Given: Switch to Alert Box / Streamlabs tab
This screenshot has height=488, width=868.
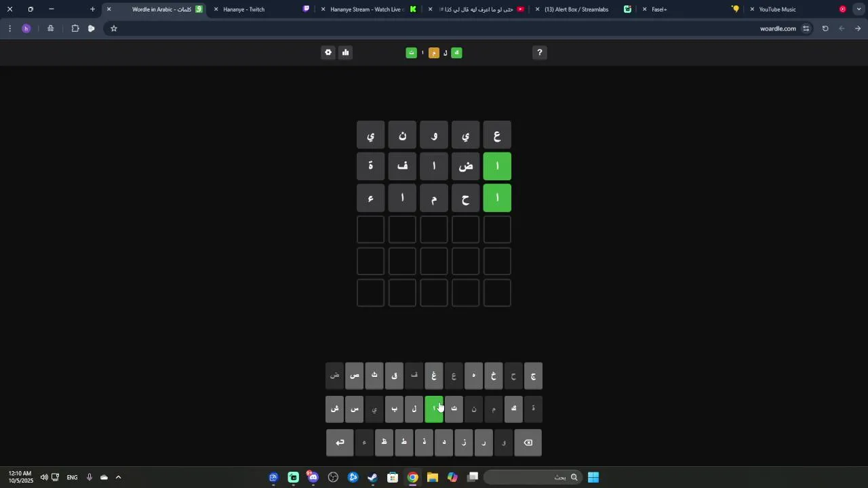Looking at the screenshot, I should pos(583,9).
